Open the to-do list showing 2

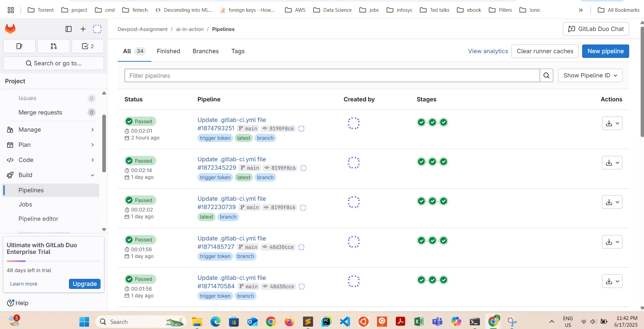[88, 46]
